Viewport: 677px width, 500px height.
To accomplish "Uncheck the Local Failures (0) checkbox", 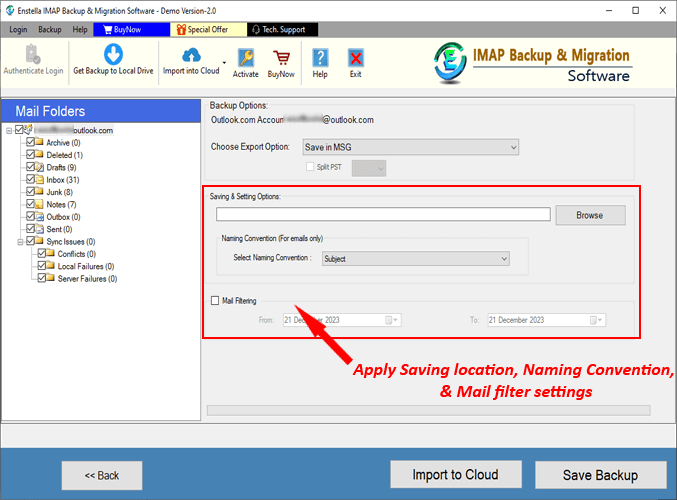I will click(x=41, y=266).
